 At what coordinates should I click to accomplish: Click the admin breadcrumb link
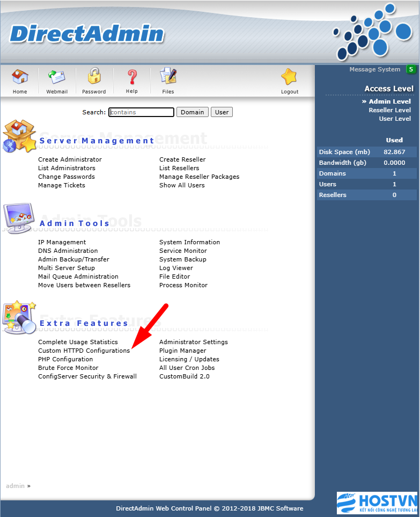15,486
